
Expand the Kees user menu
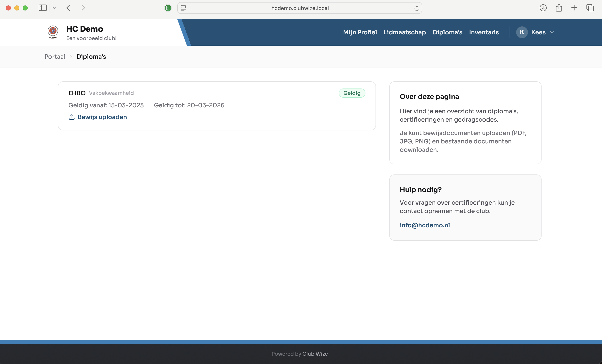[x=552, y=32]
